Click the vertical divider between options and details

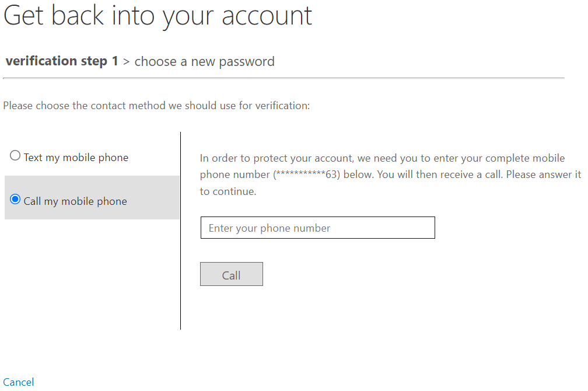180,231
